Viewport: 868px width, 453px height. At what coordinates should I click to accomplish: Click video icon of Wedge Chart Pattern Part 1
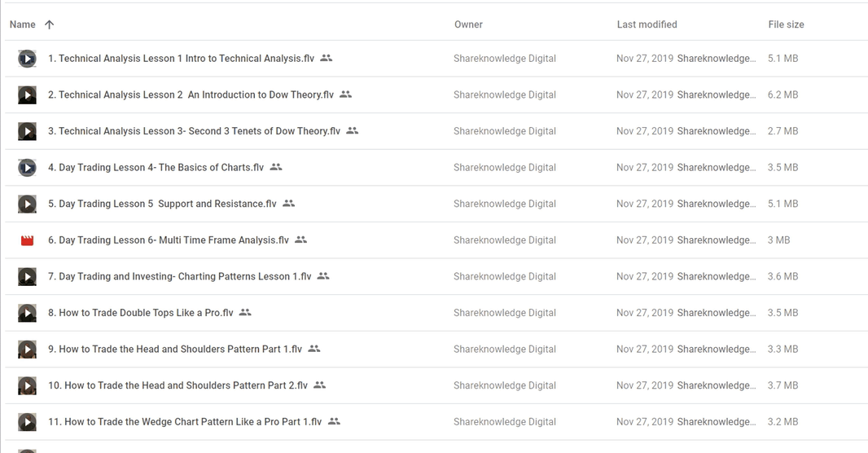click(27, 422)
